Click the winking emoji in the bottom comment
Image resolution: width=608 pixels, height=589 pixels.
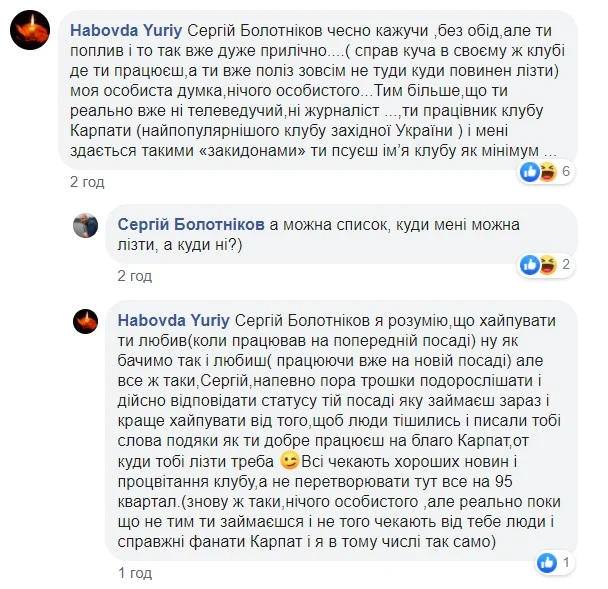tap(289, 461)
